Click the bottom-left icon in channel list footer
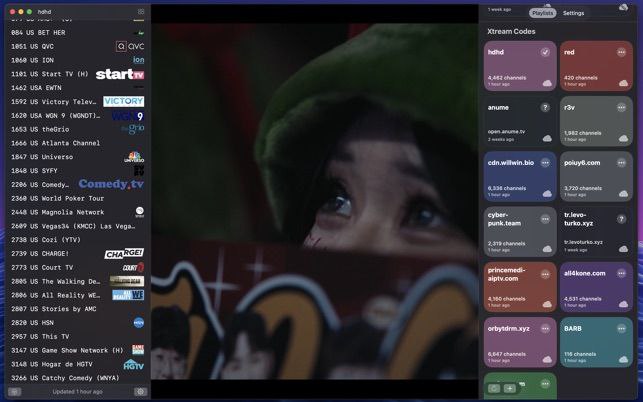The image size is (643, 402). 13,392
